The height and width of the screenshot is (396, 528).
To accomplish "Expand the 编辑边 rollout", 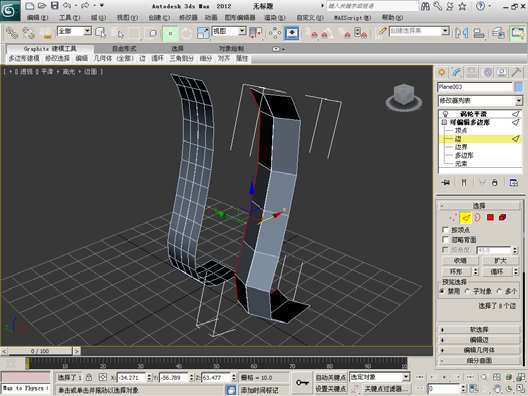I will click(479, 340).
